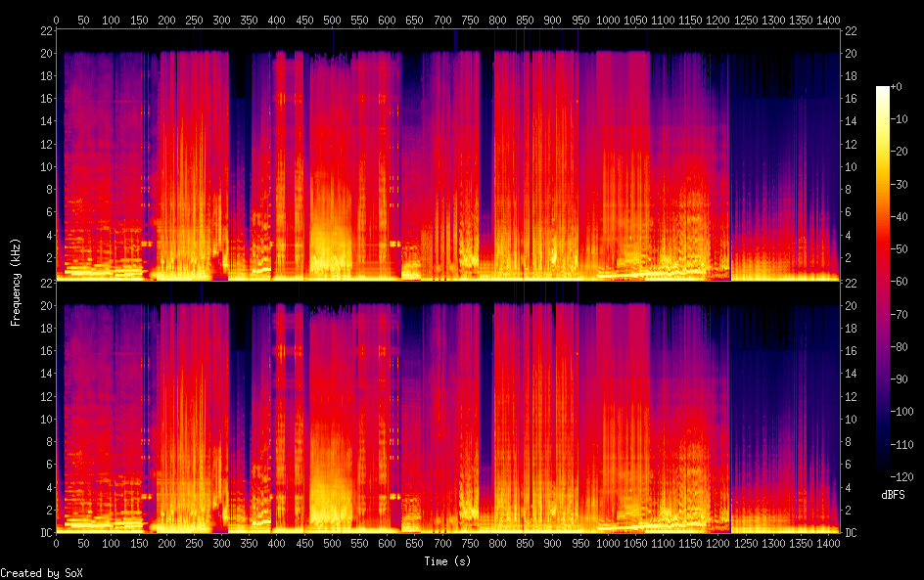Screen dimensions: 924x580
Task: Click the "900" tick on the bottom time axis
Action: pos(552,544)
